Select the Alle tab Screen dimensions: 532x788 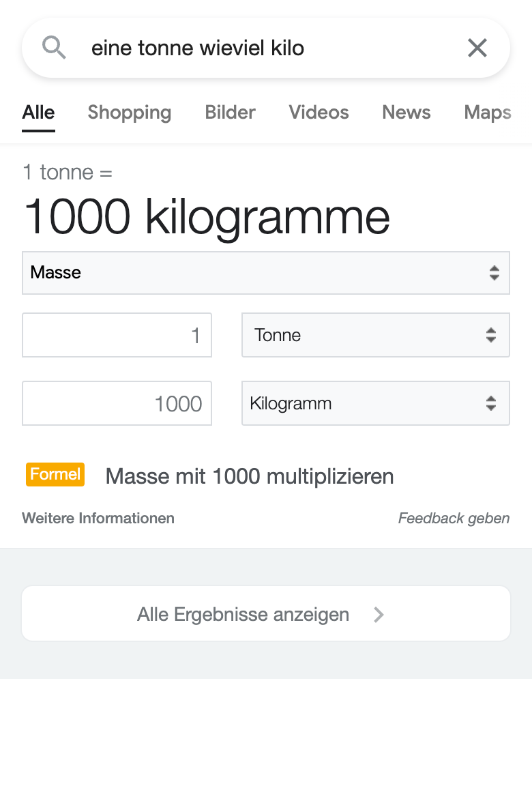click(38, 113)
